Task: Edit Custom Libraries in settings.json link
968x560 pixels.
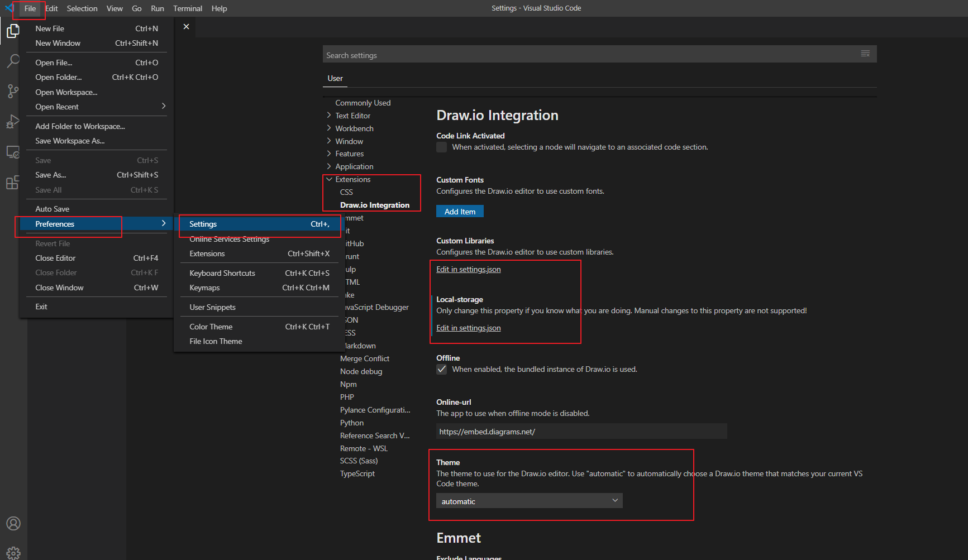Action: 469,269
